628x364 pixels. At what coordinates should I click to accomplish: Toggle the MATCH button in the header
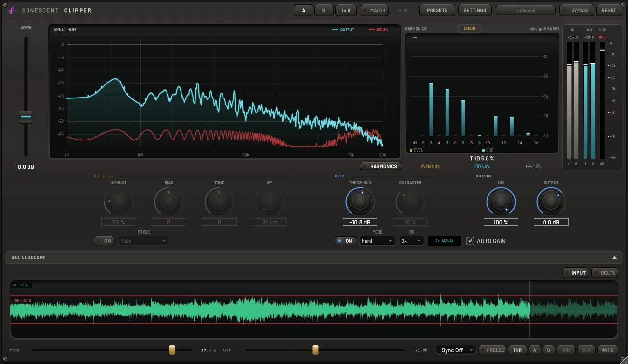pyautogui.click(x=374, y=10)
